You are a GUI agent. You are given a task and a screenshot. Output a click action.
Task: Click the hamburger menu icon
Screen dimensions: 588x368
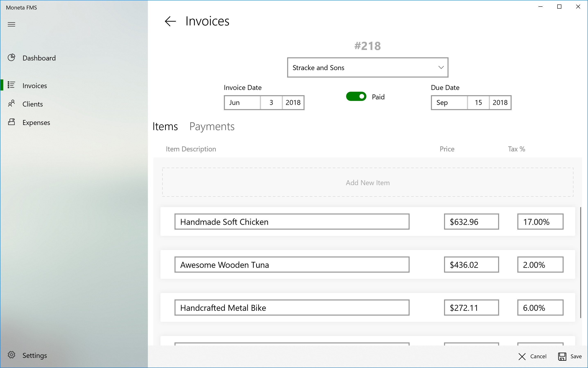click(11, 24)
